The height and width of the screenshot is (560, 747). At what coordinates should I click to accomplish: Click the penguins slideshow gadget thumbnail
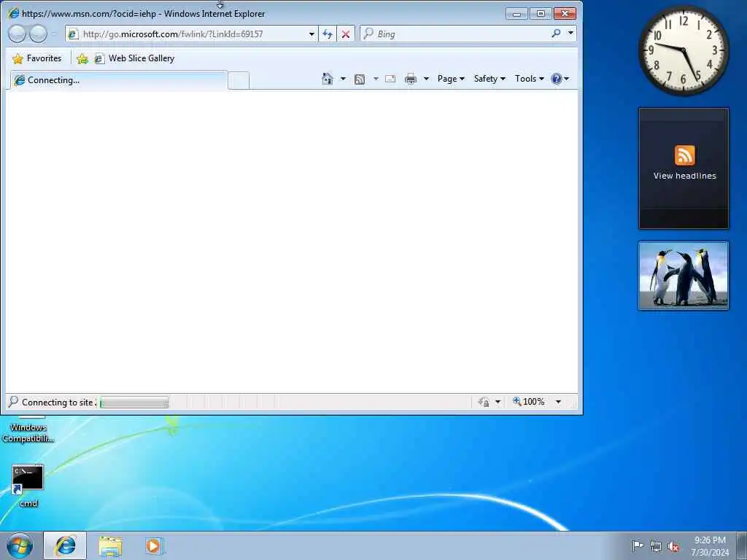(x=684, y=276)
